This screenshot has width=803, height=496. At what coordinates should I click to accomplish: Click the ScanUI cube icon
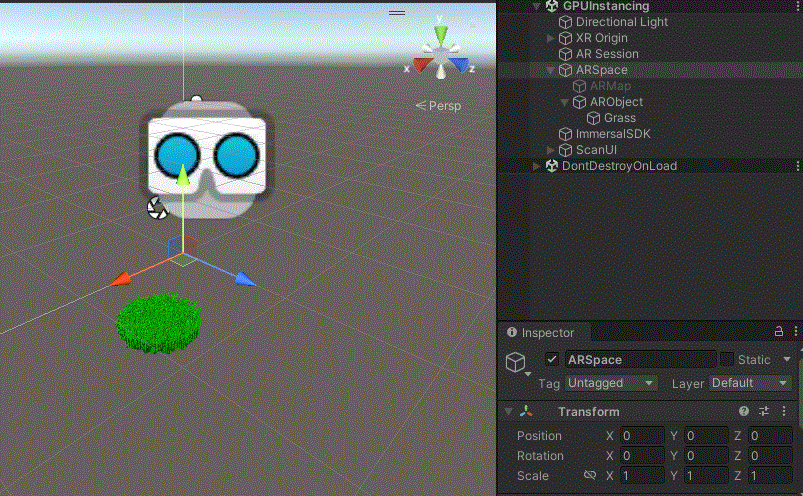(565, 150)
